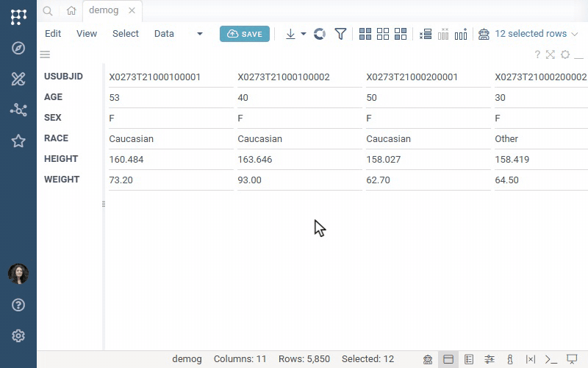
Task: Click the add new column icon
Action: (x=461, y=34)
